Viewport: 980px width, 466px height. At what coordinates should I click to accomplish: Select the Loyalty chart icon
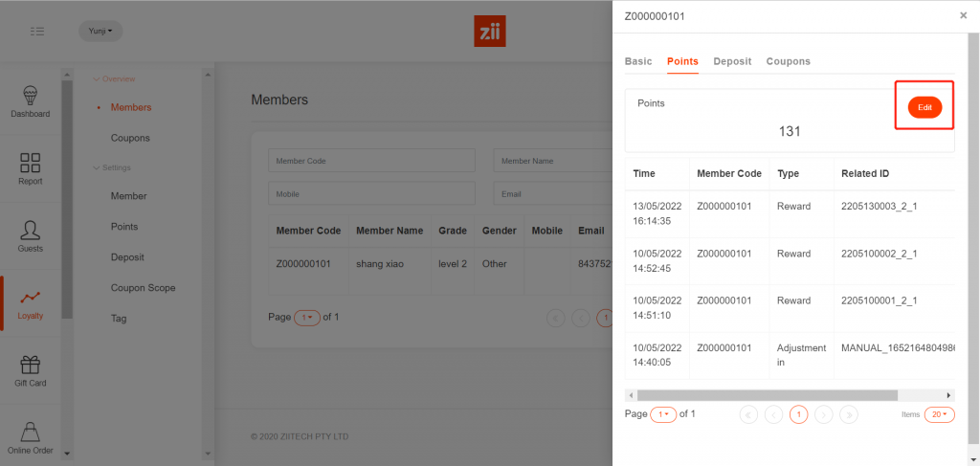[31, 299]
